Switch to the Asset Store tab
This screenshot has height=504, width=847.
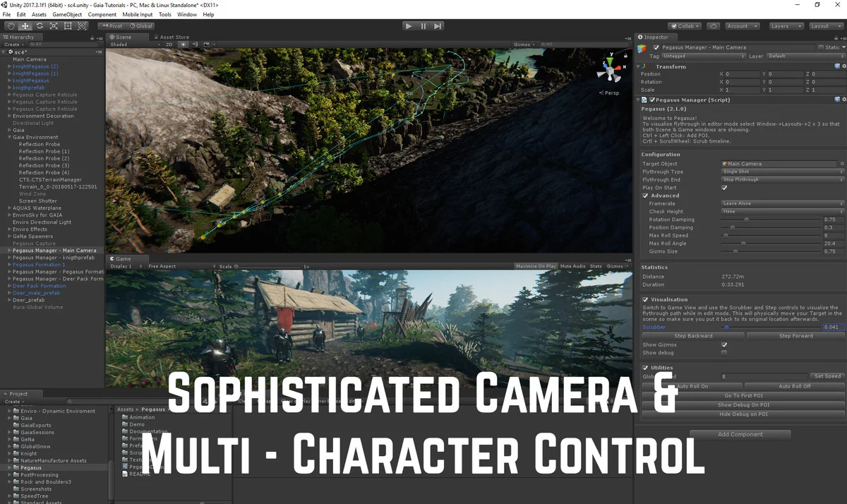click(173, 37)
